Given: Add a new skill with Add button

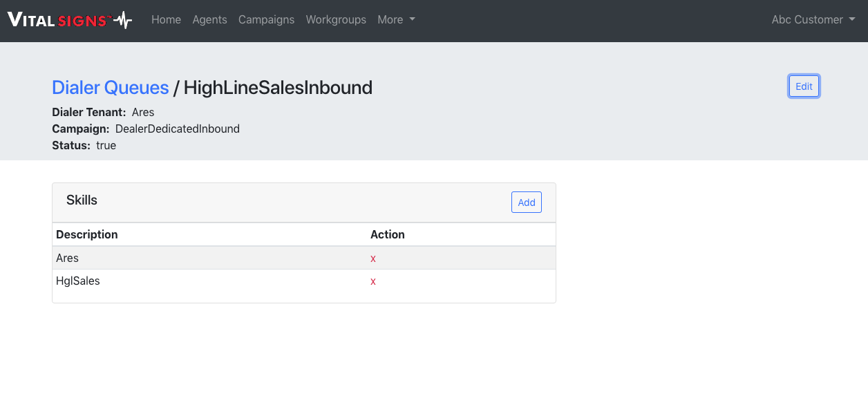Looking at the screenshot, I should coord(526,202).
